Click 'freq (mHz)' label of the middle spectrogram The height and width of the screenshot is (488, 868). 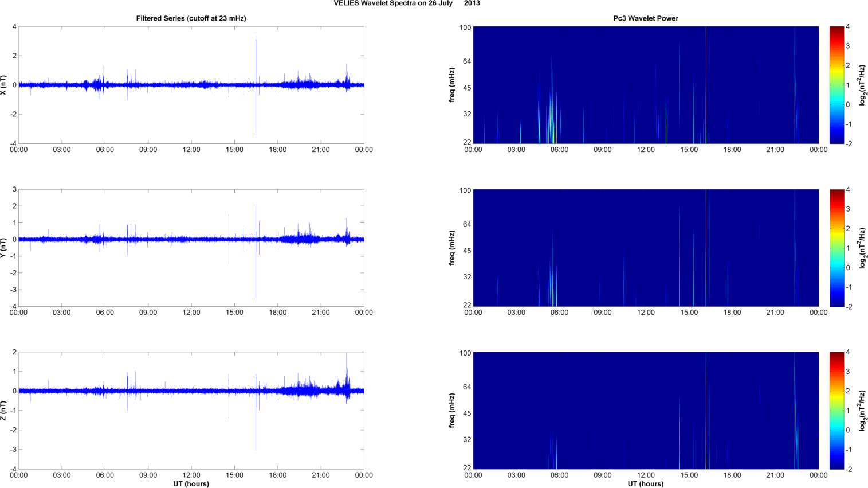(x=452, y=248)
